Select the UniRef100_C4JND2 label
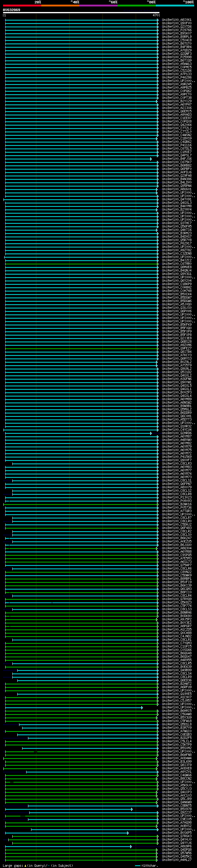Viewport: 197px width, 868px height. tap(176, 636)
